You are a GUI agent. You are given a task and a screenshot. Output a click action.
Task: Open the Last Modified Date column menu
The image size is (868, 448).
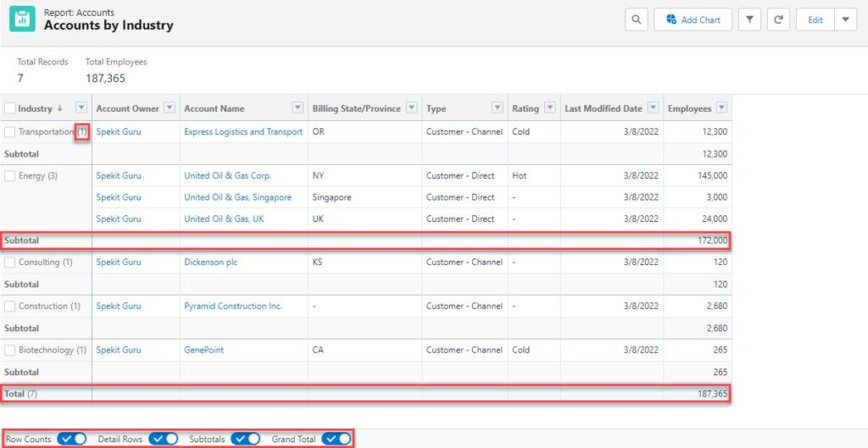pos(654,108)
